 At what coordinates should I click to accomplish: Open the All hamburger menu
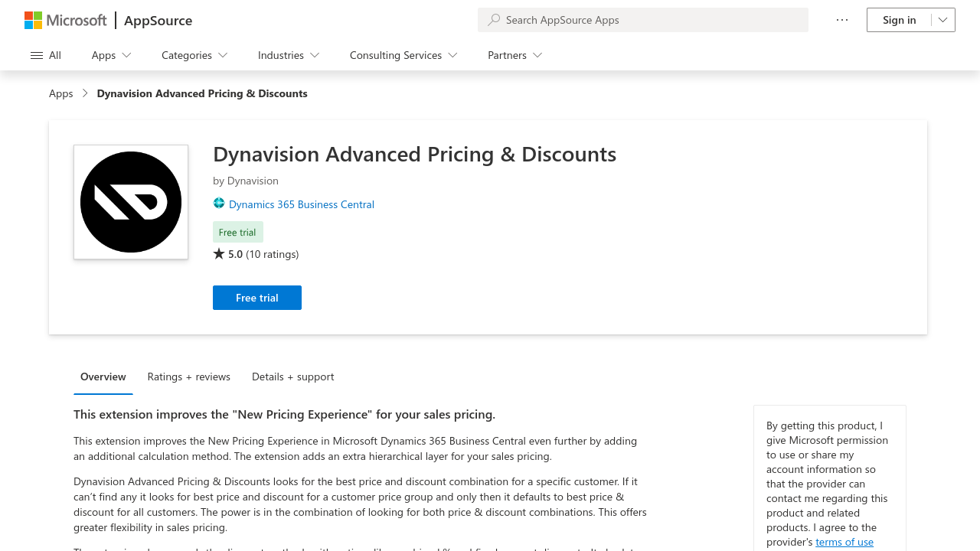tap(46, 55)
